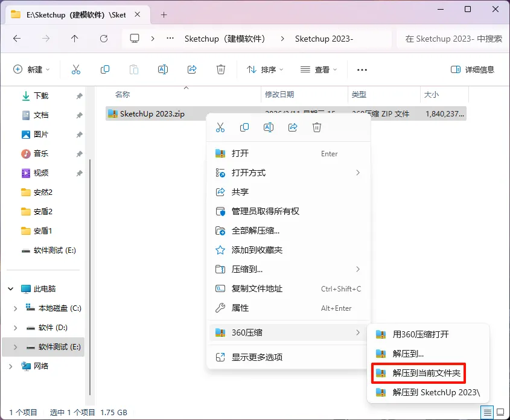Open the 新建 dropdown
Viewport: 510px width, 420px height.
(x=31, y=69)
